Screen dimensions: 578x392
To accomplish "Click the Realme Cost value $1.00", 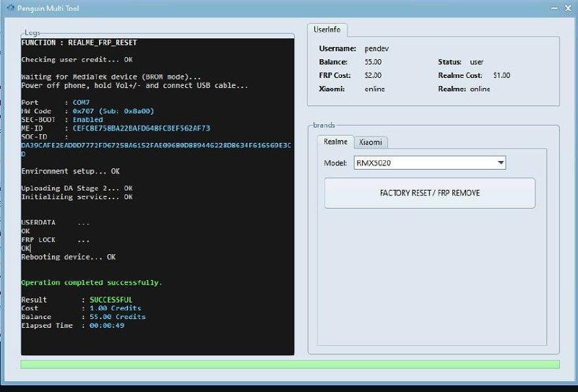I will pos(501,75).
